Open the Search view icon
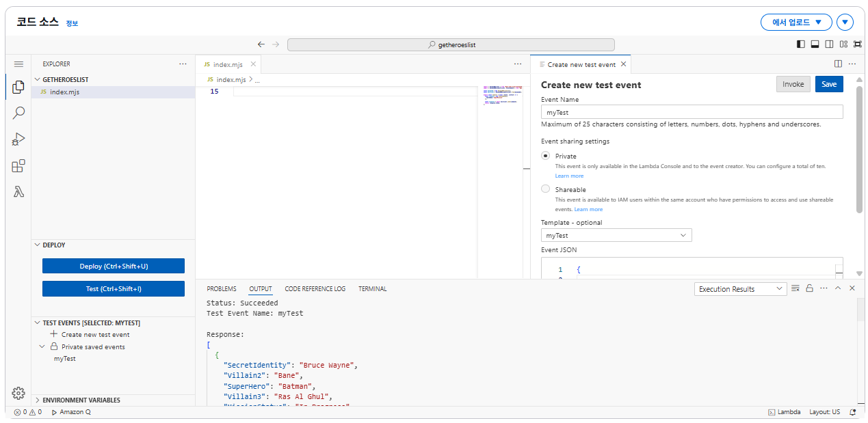This screenshot has height=423, width=868. 18,113
